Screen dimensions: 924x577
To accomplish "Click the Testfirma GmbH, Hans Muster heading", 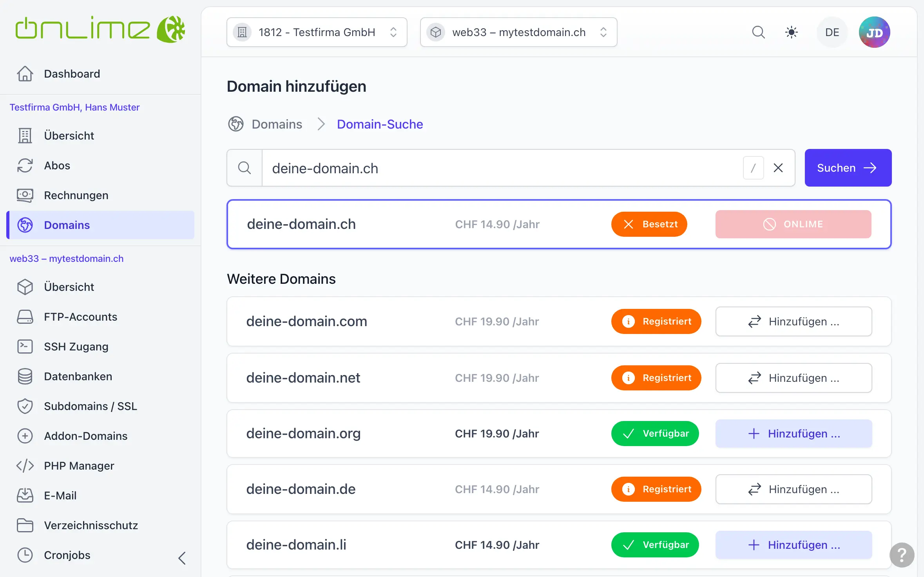I will click(74, 107).
